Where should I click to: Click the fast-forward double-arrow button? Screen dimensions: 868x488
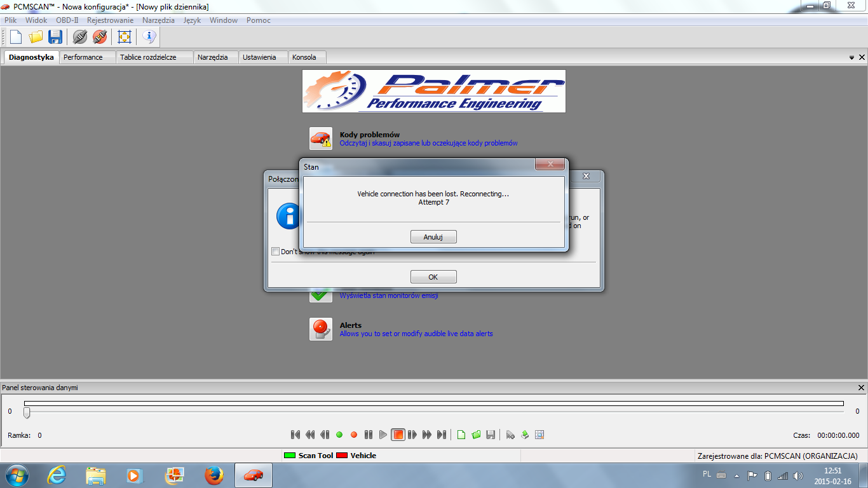pyautogui.click(x=427, y=435)
